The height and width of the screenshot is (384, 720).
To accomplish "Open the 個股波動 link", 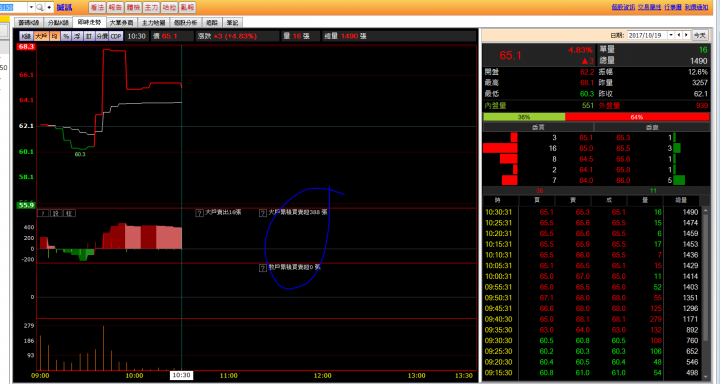I will click(623, 7).
